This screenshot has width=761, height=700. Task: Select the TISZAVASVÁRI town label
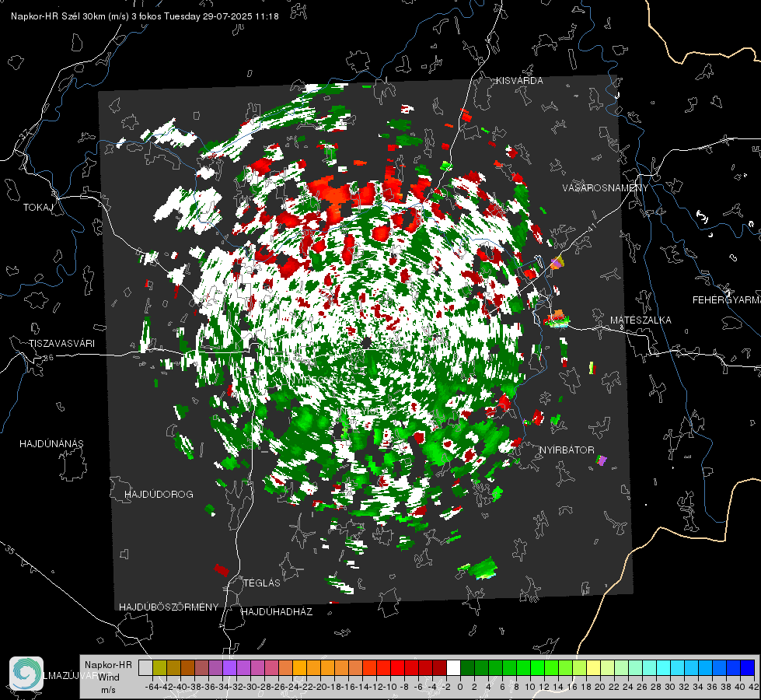pyautogui.click(x=61, y=344)
